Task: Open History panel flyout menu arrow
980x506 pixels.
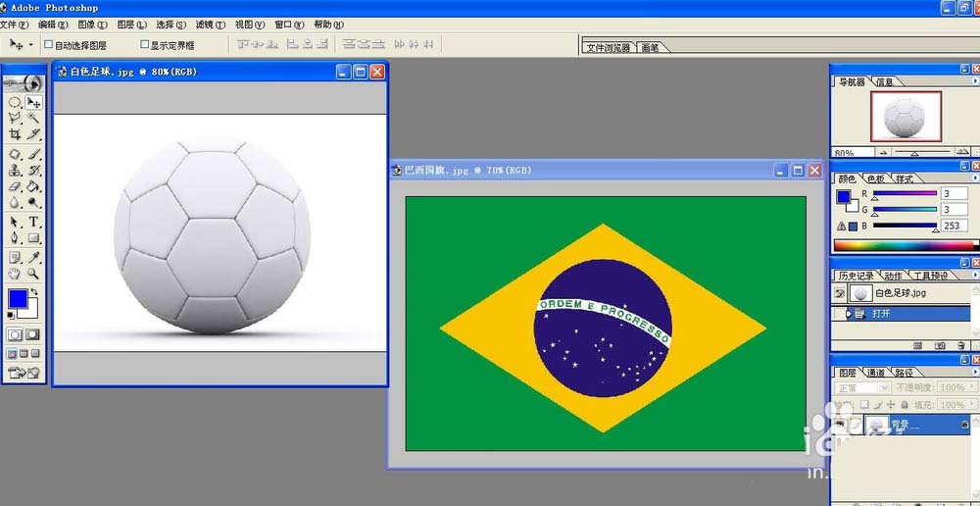Action: point(976,276)
